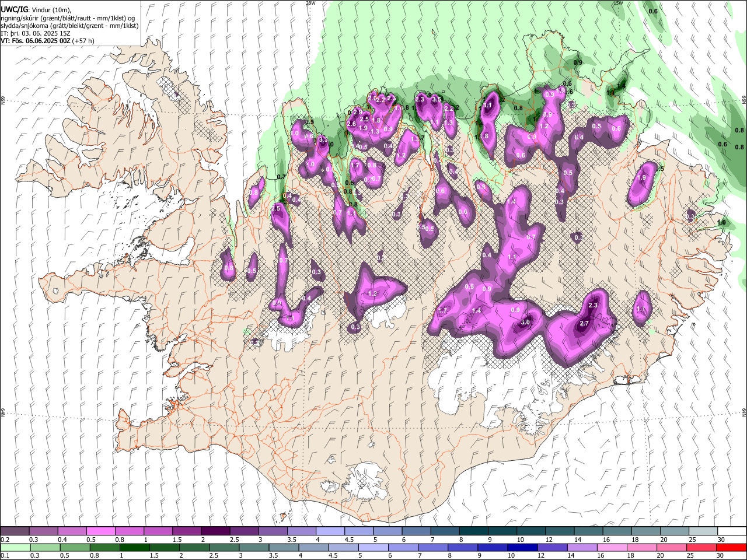The height and width of the screenshot is (560, 747).
Task: Click the '2.7' precipitation value on the map
Action: (x=584, y=323)
